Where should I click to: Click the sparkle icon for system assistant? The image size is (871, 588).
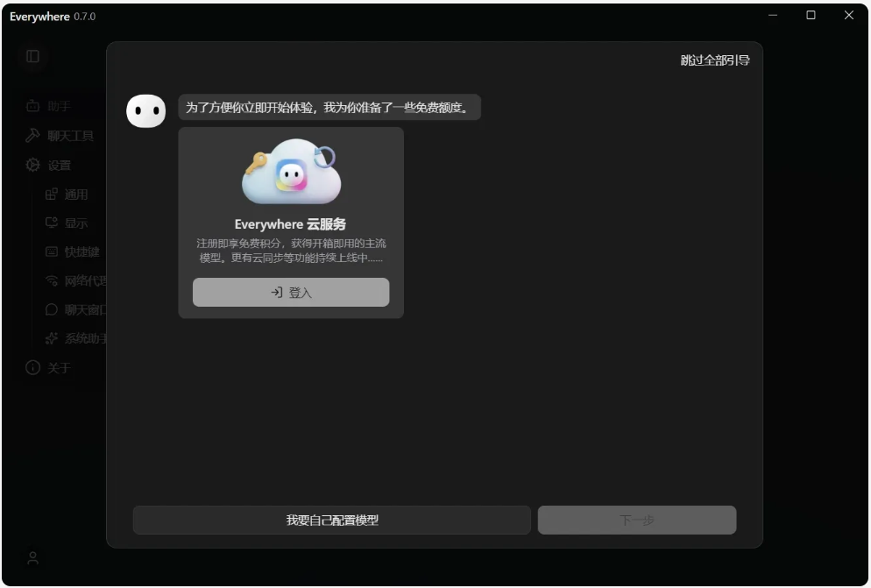tap(52, 338)
